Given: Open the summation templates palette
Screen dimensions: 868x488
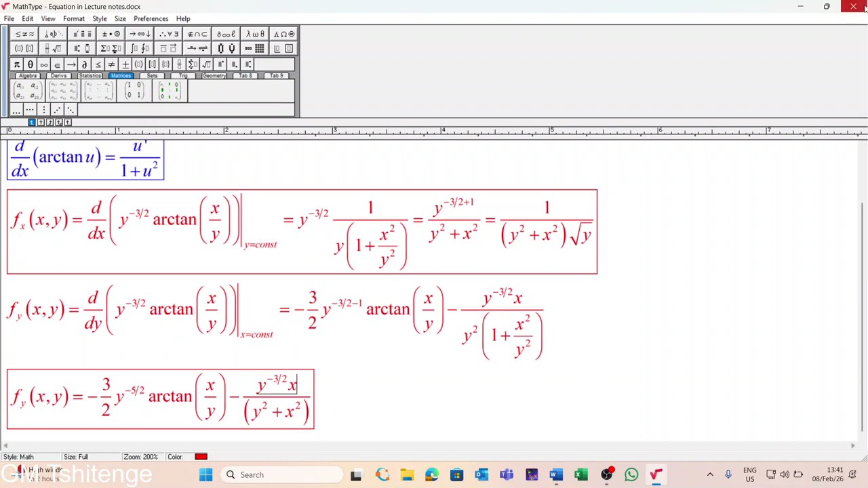Looking at the screenshot, I should click(111, 49).
